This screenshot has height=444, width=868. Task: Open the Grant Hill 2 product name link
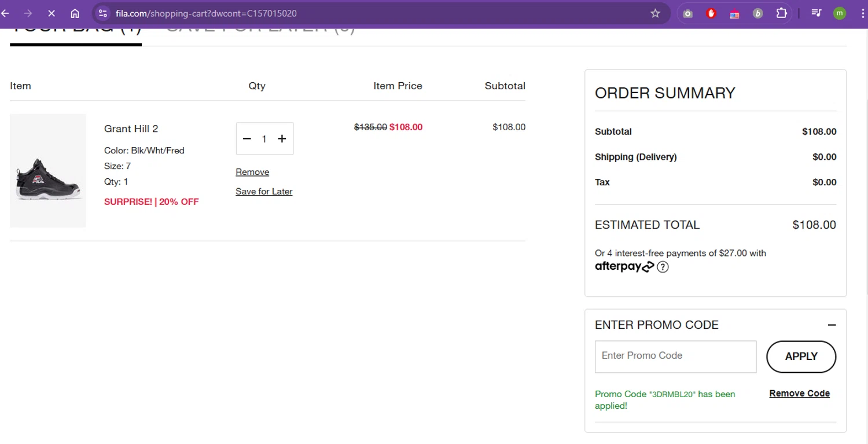pos(131,129)
